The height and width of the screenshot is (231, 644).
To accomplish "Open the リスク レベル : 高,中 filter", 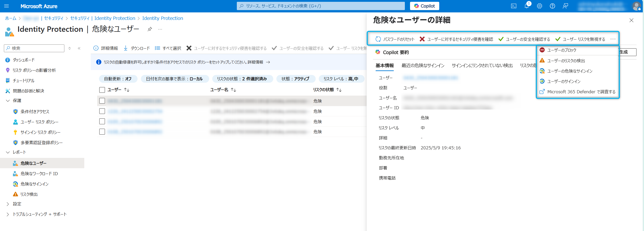I will tap(341, 79).
